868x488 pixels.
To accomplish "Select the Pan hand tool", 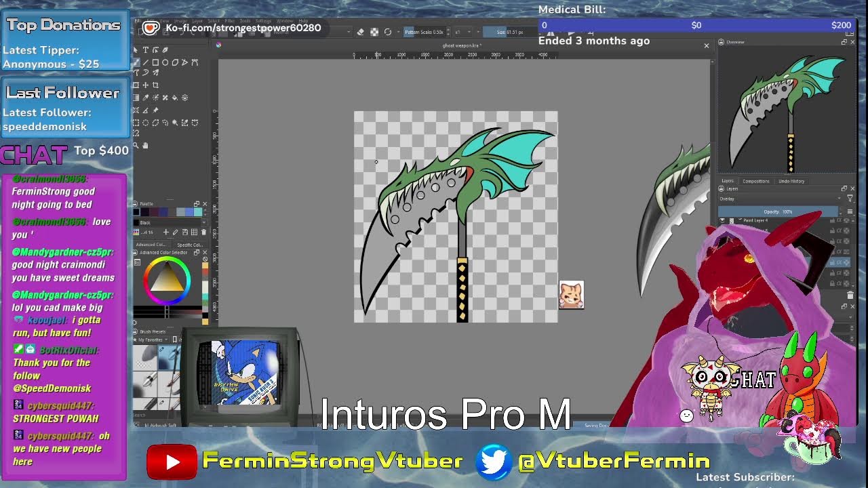I will click(145, 146).
